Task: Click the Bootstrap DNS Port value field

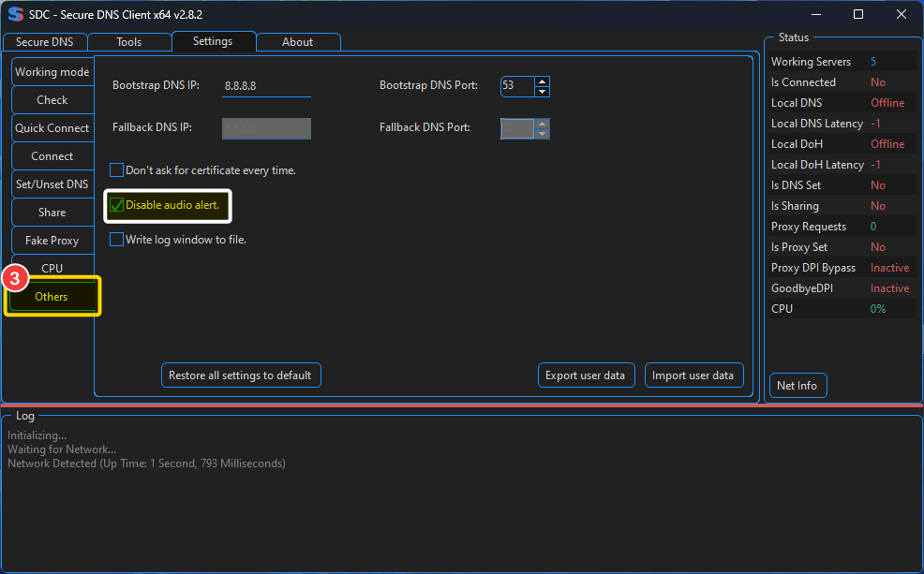Action: point(517,86)
